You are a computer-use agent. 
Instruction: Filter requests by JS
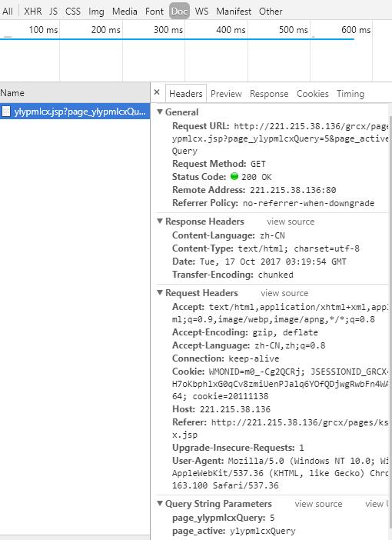(x=53, y=12)
